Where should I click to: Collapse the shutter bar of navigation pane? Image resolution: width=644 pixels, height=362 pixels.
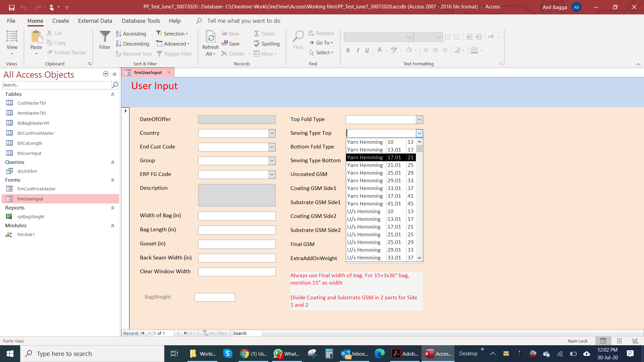[114, 74]
